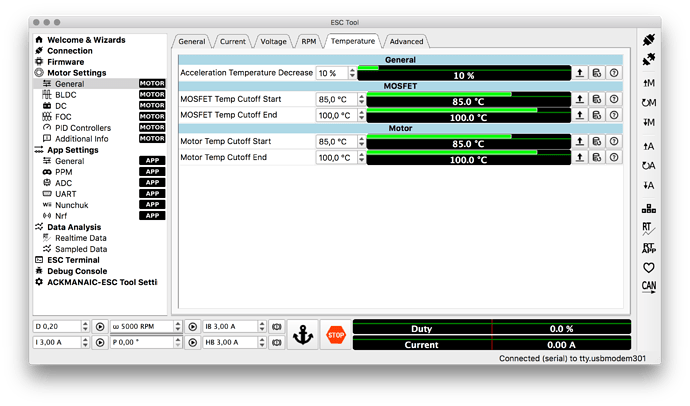Click stepper on 5000 RPM field
Viewport: 690px width, 406px height.
coord(178,327)
